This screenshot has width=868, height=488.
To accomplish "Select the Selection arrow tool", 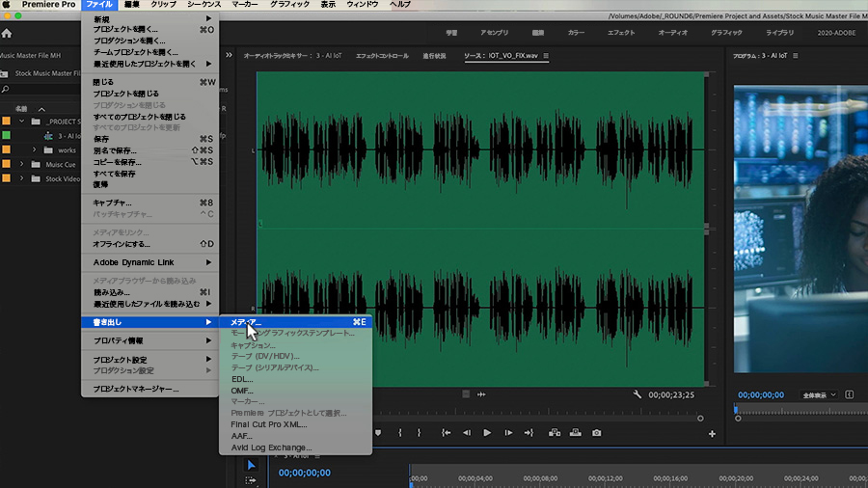I will point(252,465).
